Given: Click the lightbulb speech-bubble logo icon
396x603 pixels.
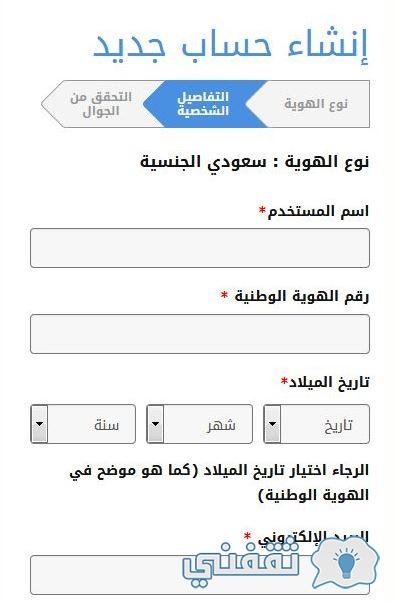Looking at the screenshot, I should click(x=345, y=565).
